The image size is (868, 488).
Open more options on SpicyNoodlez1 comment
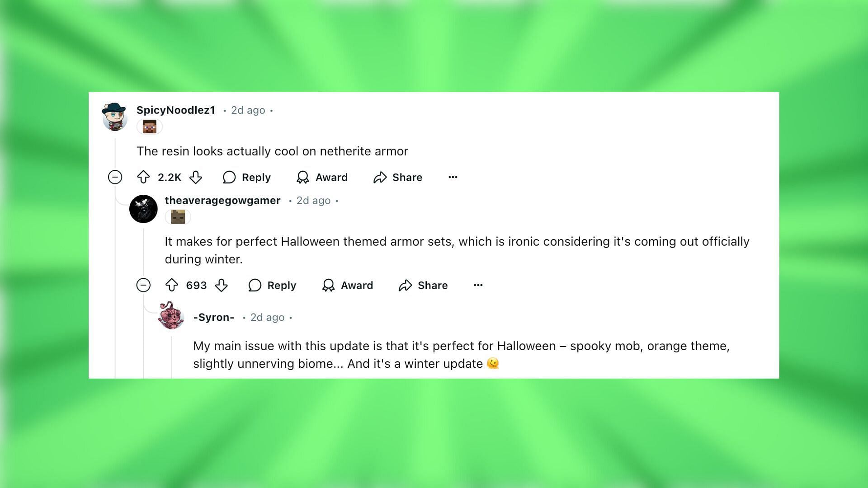pos(453,176)
